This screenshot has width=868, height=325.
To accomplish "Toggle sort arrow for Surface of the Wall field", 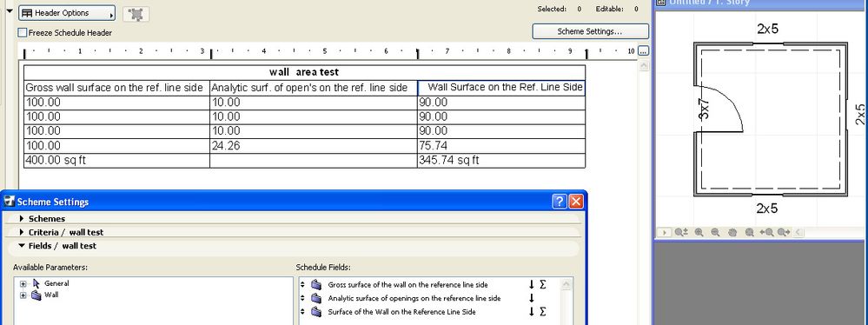I will click(532, 312).
